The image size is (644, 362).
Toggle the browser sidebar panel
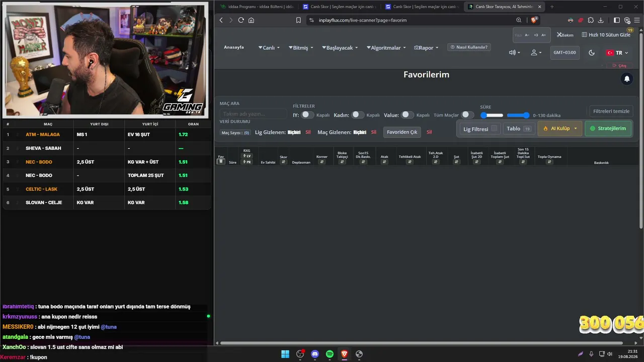pyautogui.click(x=617, y=20)
